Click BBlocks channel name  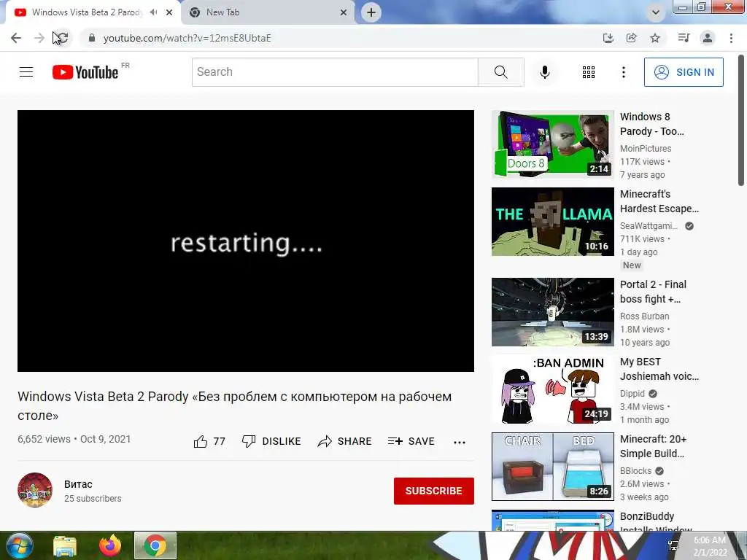pyautogui.click(x=635, y=471)
